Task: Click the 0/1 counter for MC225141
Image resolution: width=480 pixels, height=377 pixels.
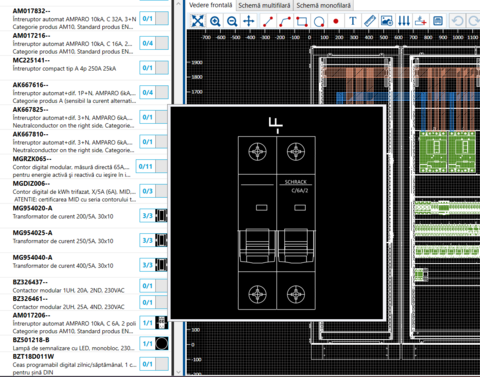Action: pos(148,68)
